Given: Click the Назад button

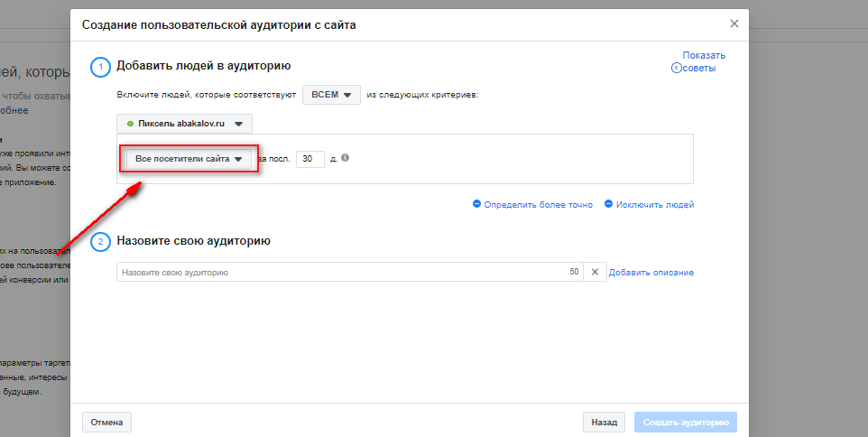Looking at the screenshot, I should 604,422.
